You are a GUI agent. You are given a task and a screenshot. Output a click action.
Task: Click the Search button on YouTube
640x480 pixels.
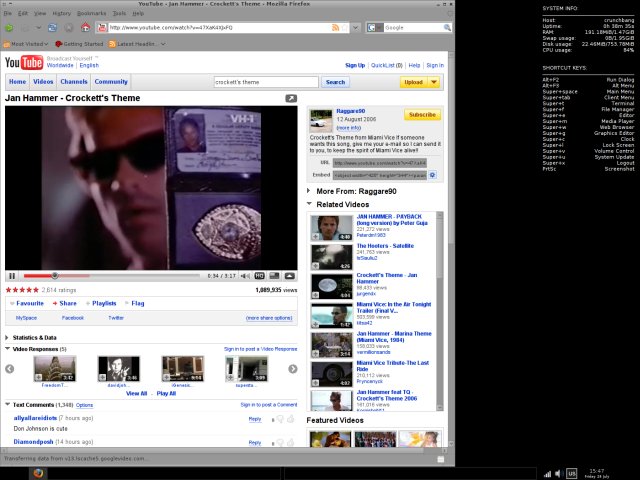click(335, 82)
